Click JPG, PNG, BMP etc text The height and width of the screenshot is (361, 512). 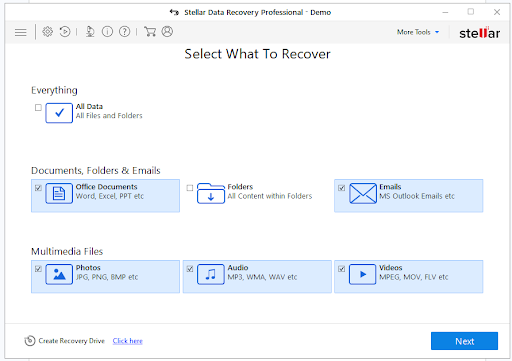tap(107, 277)
